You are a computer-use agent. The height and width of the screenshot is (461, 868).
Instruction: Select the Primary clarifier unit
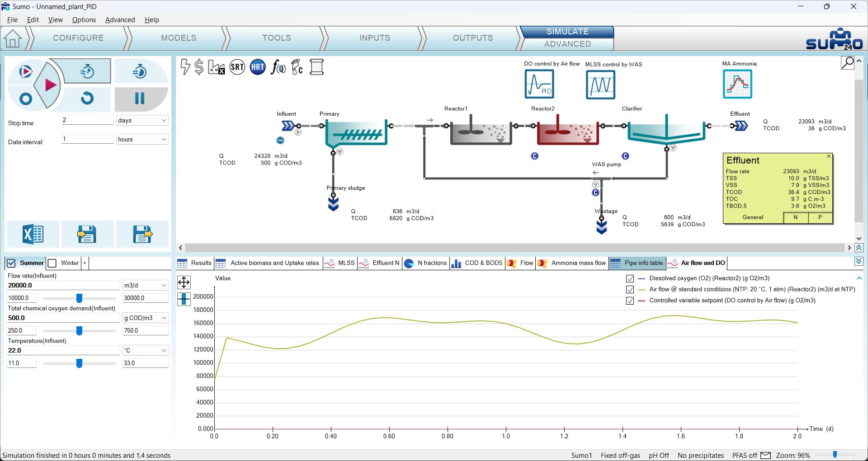tap(356, 132)
